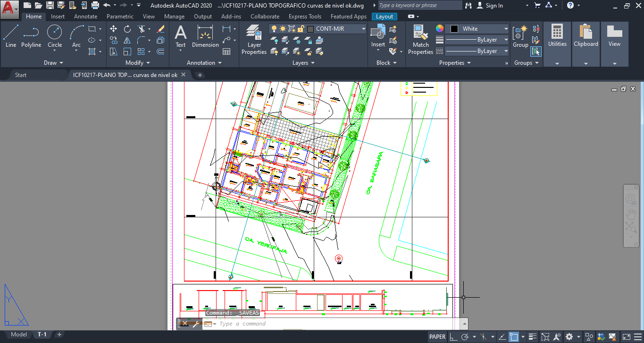Image resolution: width=644 pixels, height=343 pixels.
Task: Click the Insert block icon
Action: click(x=378, y=37)
